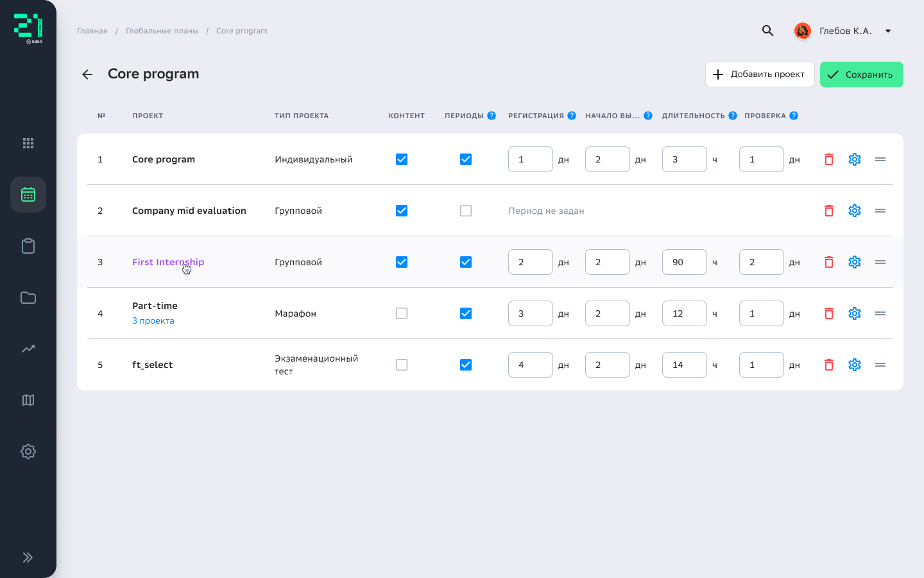Enable Контент for Part-time
This screenshot has width=924, height=578.
click(402, 313)
